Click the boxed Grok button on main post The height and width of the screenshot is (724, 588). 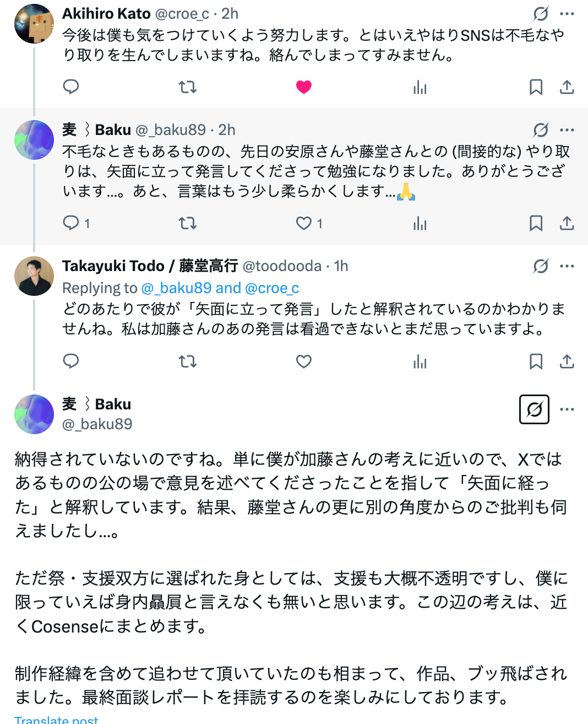click(534, 409)
